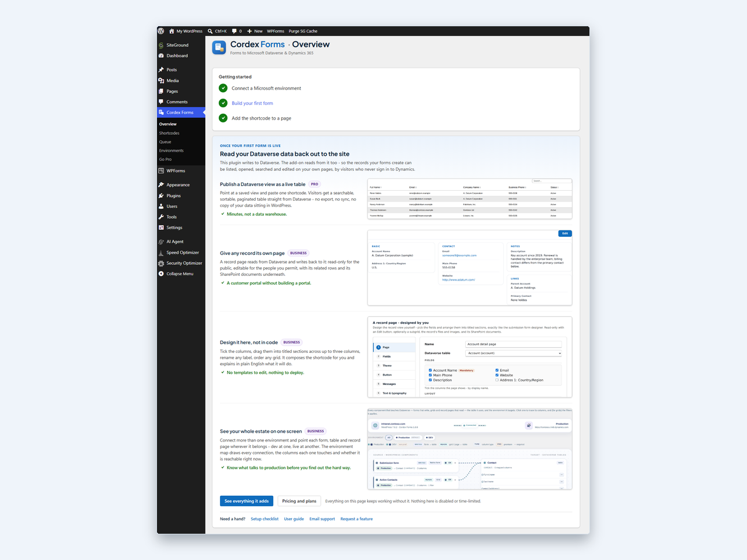The width and height of the screenshot is (747, 560).
Task: Open the Email support link
Action: [322, 519]
